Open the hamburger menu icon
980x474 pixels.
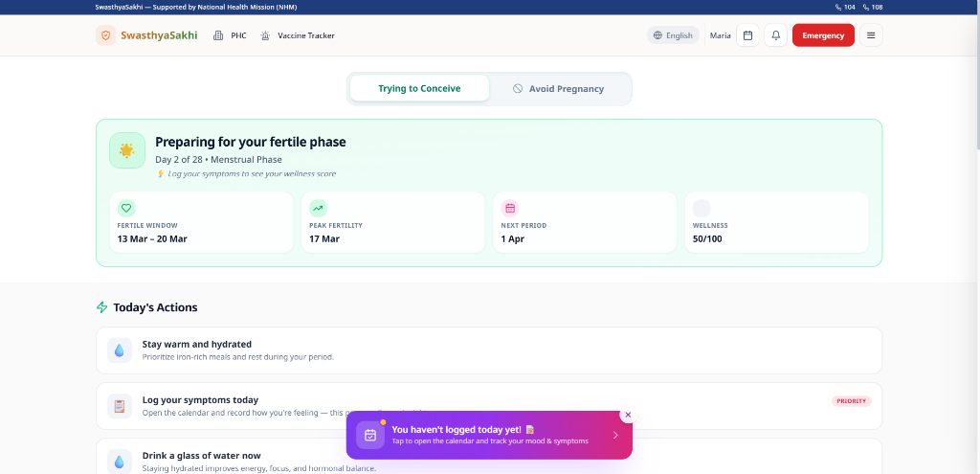pos(871,35)
